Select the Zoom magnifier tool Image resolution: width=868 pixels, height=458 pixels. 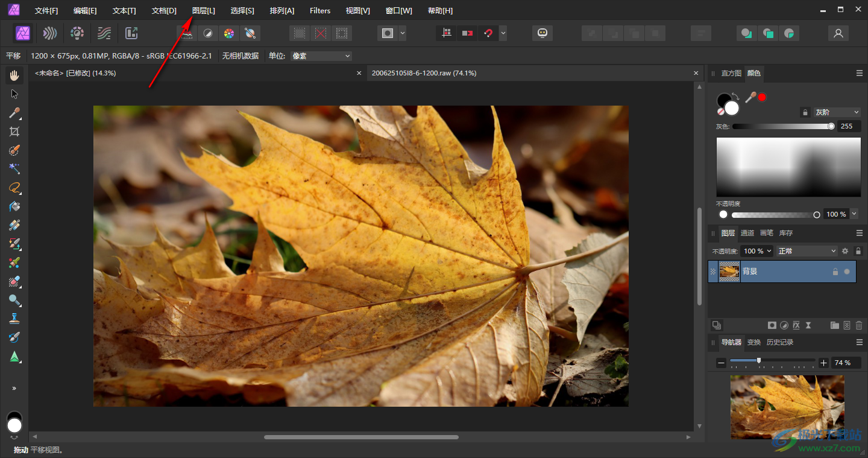point(14,300)
